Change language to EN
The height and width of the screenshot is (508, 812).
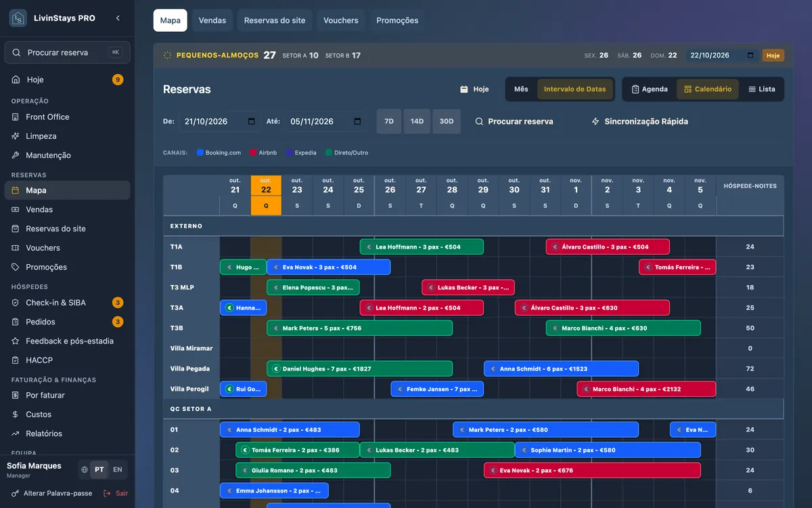118,469
